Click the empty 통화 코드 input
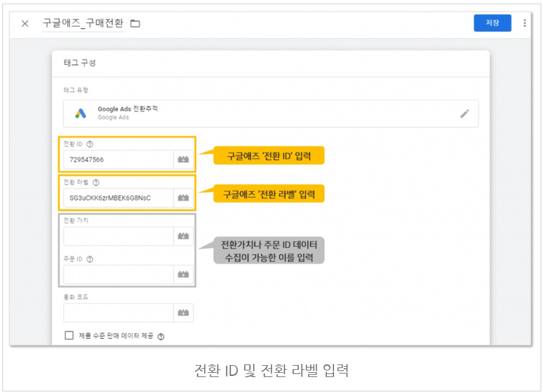 point(119,313)
